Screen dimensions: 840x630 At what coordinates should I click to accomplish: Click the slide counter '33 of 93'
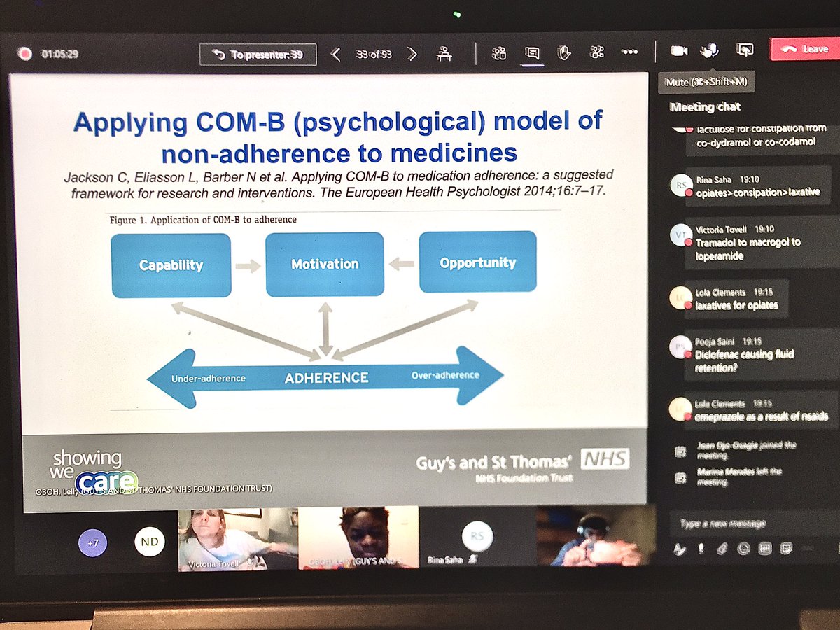click(373, 54)
